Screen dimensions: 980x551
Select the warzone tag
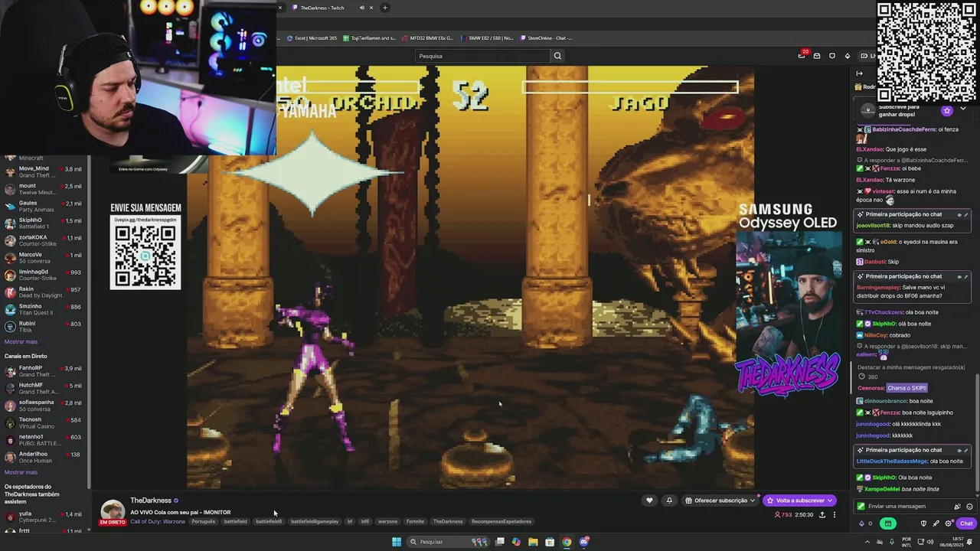tap(388, 521)
